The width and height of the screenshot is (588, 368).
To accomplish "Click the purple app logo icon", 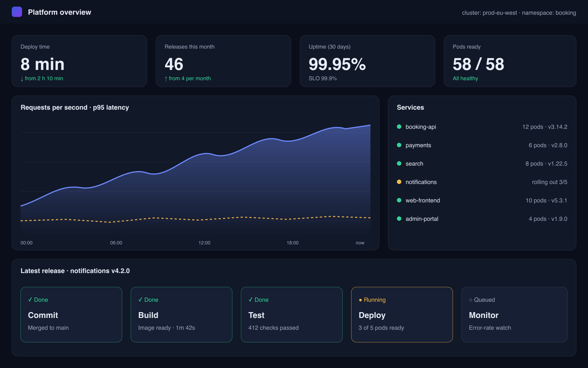I will coord(17,12).
